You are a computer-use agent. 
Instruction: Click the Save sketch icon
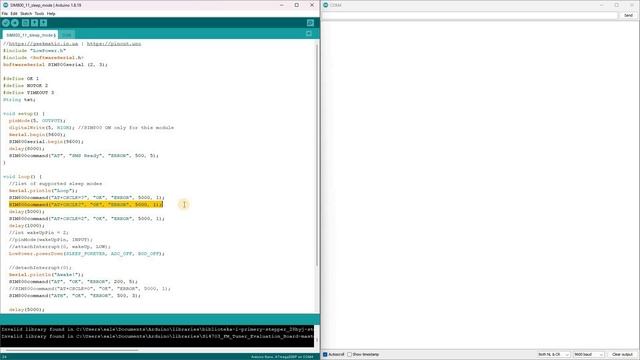point(44,23)
